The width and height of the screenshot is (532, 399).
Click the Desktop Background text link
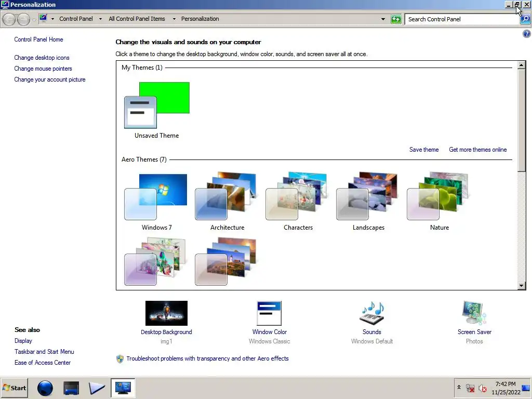pyautogui.click(x=166, y=332)
